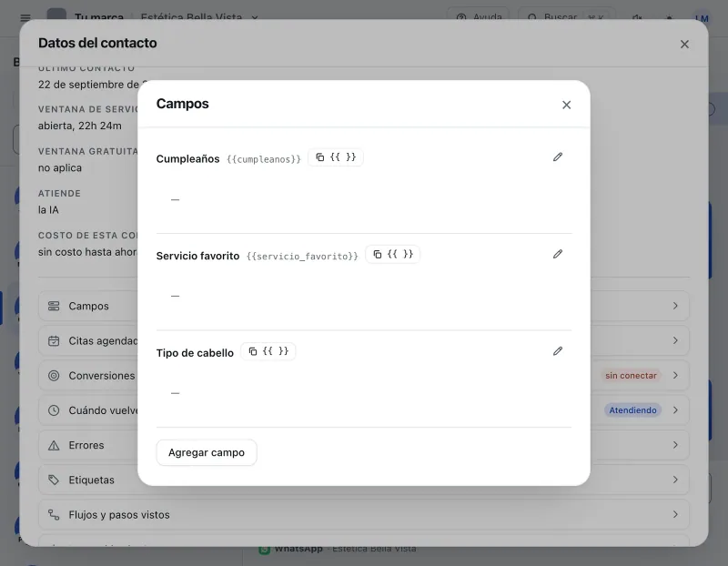Edit the Cumpleaños field with pencil icon
728x566 pixels.
pos(558,157)
